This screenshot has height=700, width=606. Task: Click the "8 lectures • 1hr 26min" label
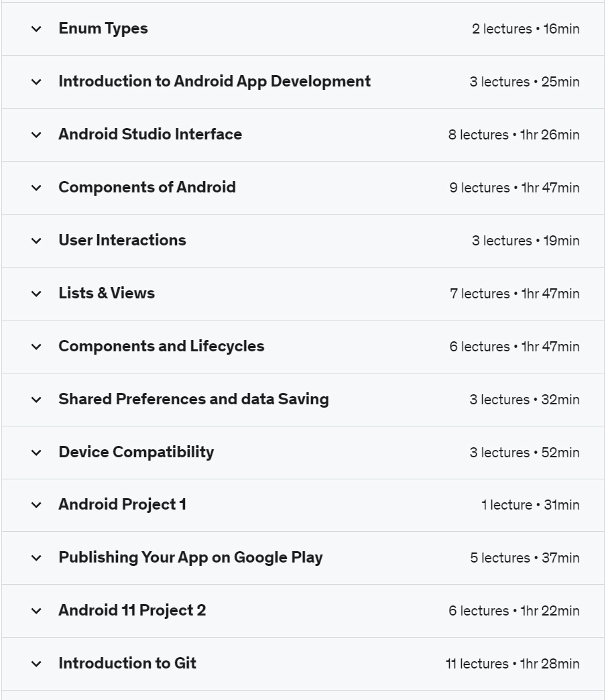coord(513,135)
